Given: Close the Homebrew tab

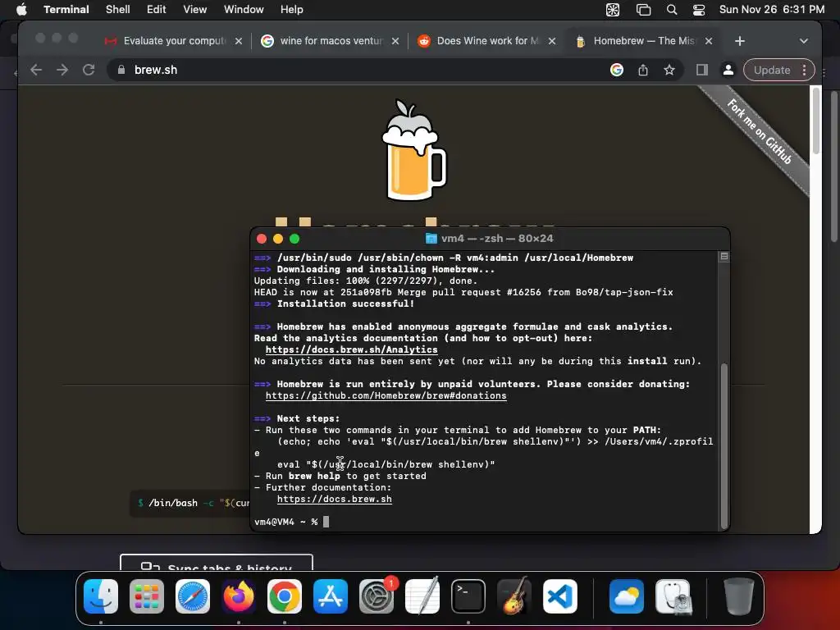Looking at the screenshot, I should pyautogui.click(x=709, y=41).
